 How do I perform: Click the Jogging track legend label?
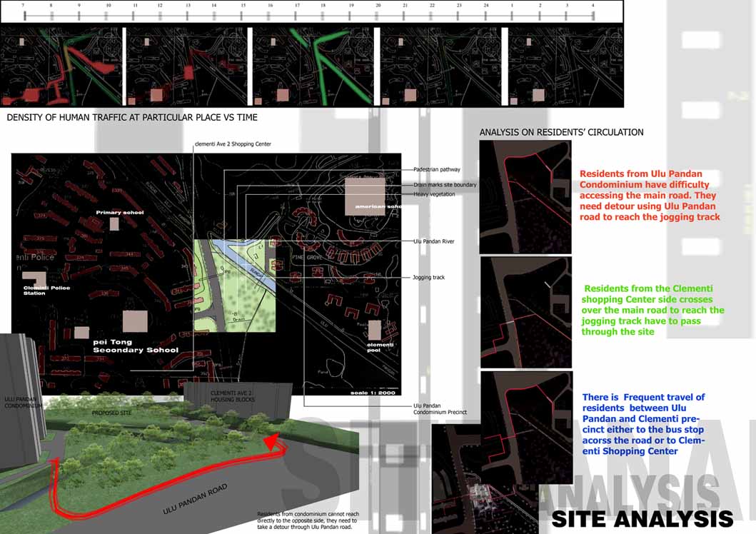(x=428, y=277)
